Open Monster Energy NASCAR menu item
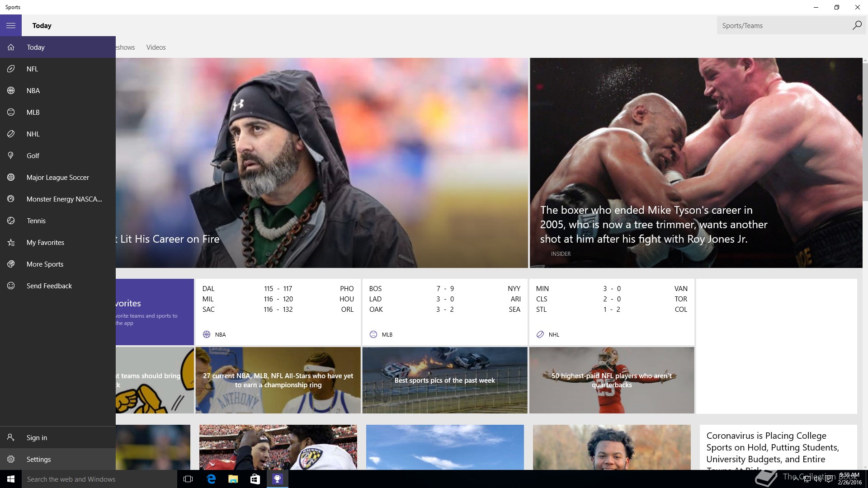Screen dimensions: 868x488 (x=64, y=199)
